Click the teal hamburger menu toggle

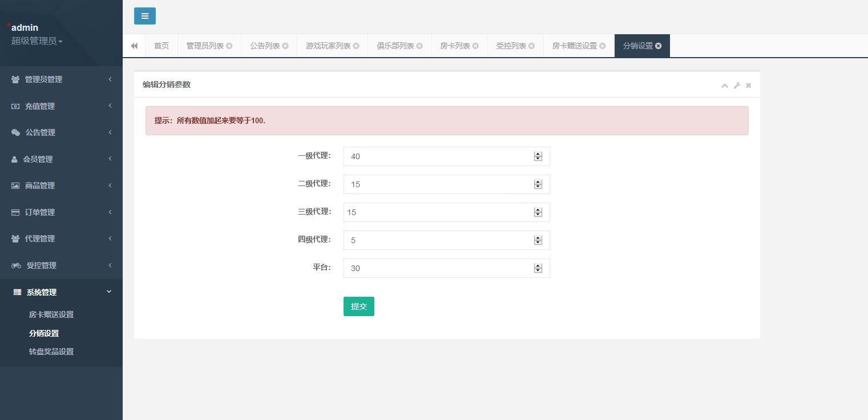coord(144,15)
